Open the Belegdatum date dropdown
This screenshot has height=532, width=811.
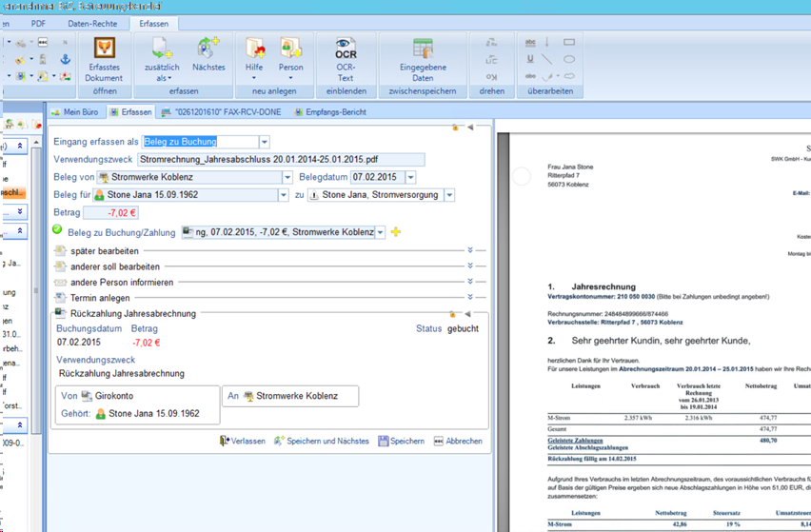tap(410, 177)
